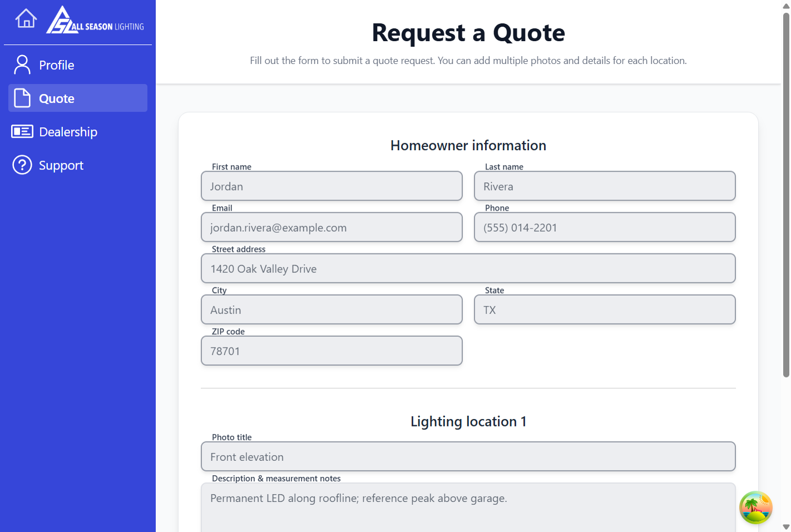
Task: Click the 'Homeowner information' heading
Action: coord(468,146)
